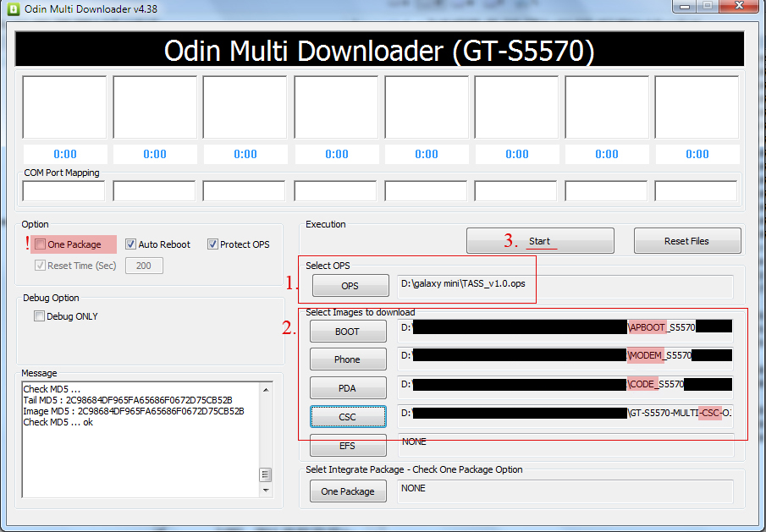
Task: Click the first COM Port Mapping field
Action: (x=64, y=191)
